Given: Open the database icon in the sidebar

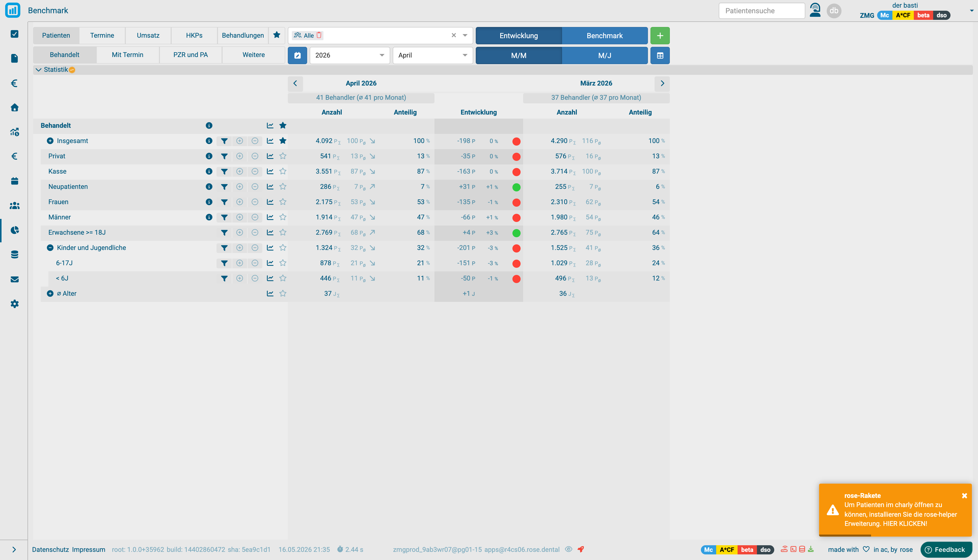Looking at the screenshot, I should tap(15, 255).
